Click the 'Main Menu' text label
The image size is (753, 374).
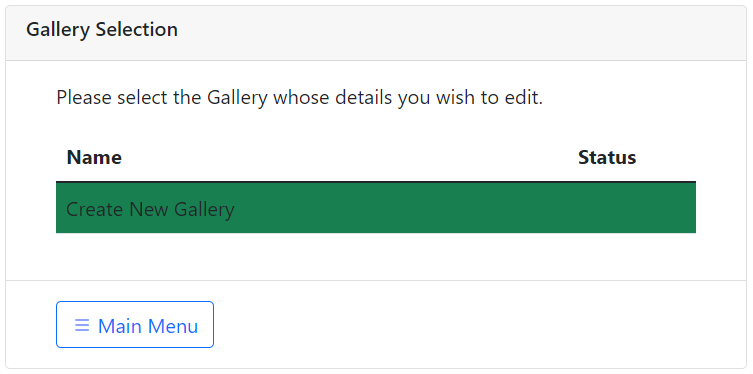(x=148, y=326)
